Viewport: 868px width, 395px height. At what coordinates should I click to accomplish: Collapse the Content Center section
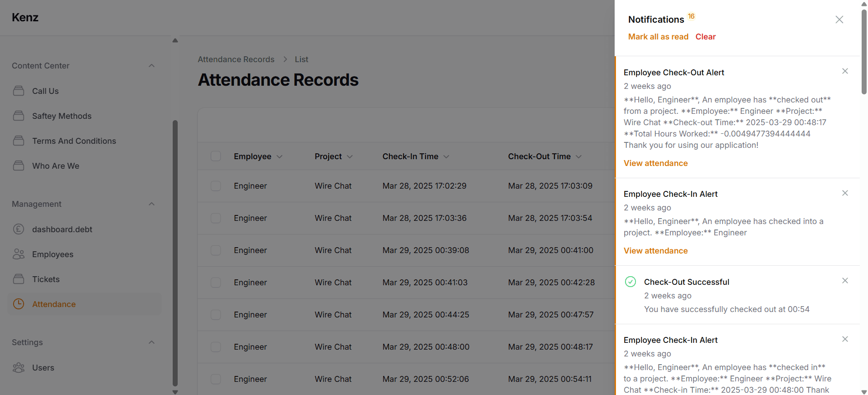tap(152, 66)
